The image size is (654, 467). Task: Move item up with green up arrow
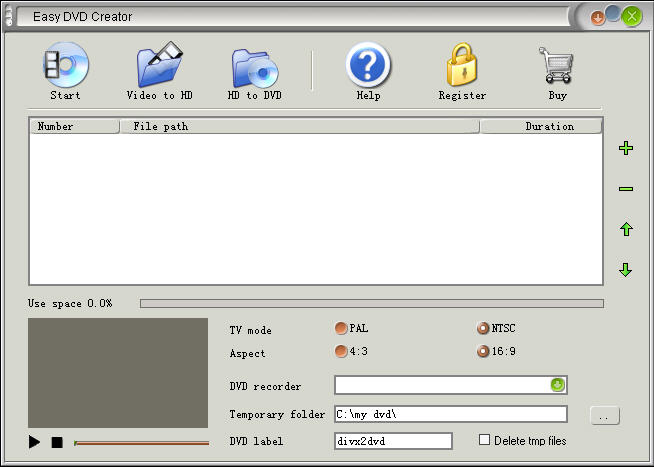point(626,229)
